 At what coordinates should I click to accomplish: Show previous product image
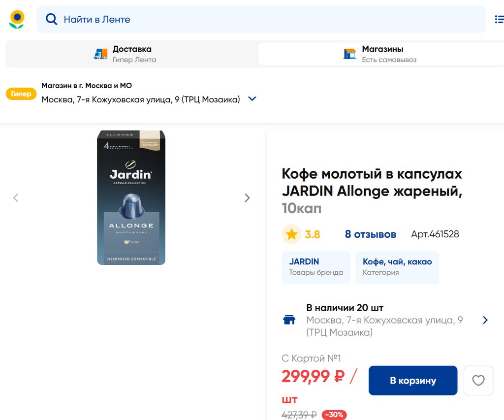16,198
